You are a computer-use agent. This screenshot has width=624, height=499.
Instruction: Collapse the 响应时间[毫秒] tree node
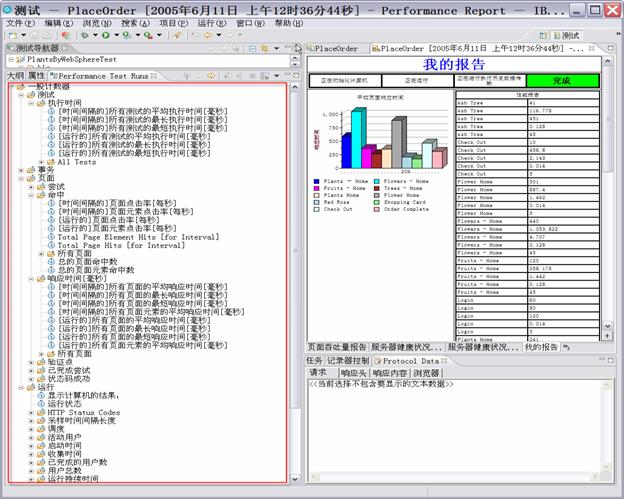coord(29,278)
